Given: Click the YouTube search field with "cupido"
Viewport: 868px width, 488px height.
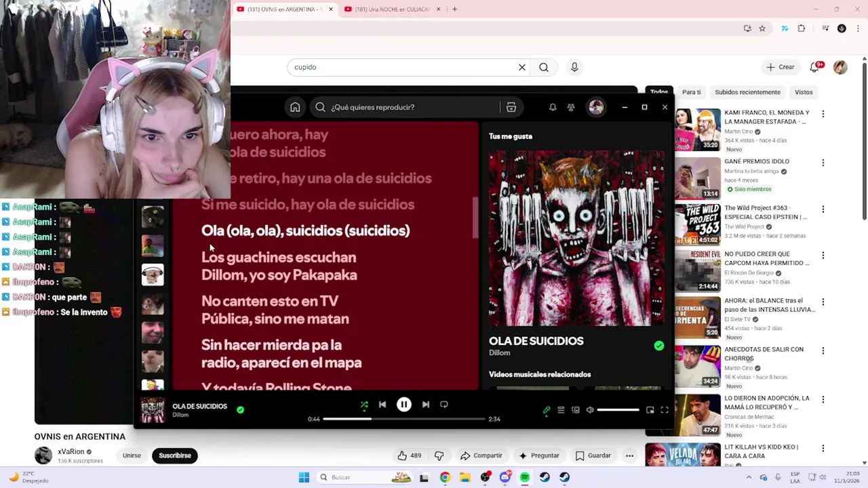Looking at the screenshot, I should (x=403, y=67).
